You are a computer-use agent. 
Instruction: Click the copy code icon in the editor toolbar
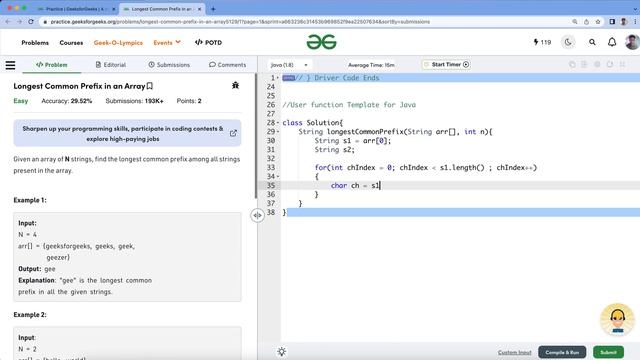[x=572, y=64]
